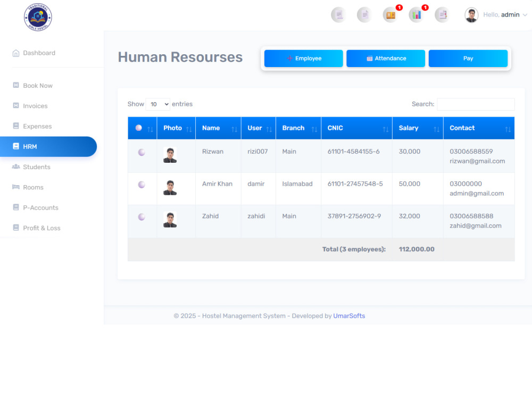532x399 pixels.
Task: Click the admin avatar in the header
Action: pyautogui.click(x=471, y=15)
